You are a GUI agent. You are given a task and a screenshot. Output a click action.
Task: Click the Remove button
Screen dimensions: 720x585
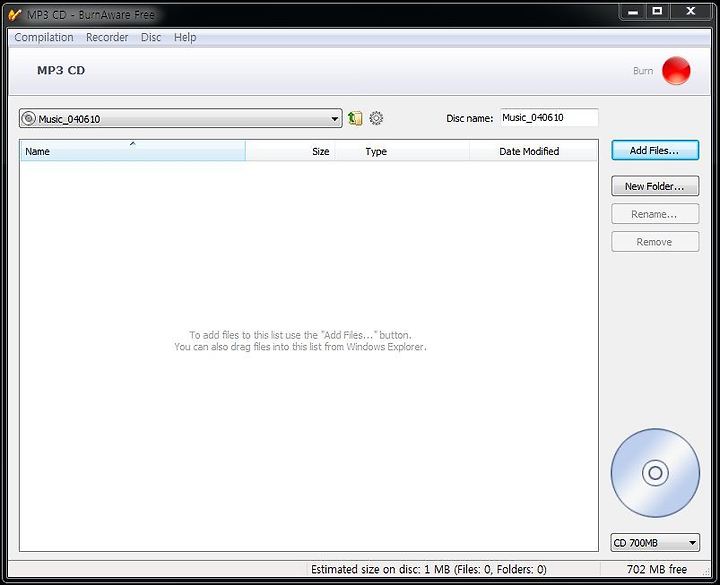pyautogui.click(x=655, y=242)
